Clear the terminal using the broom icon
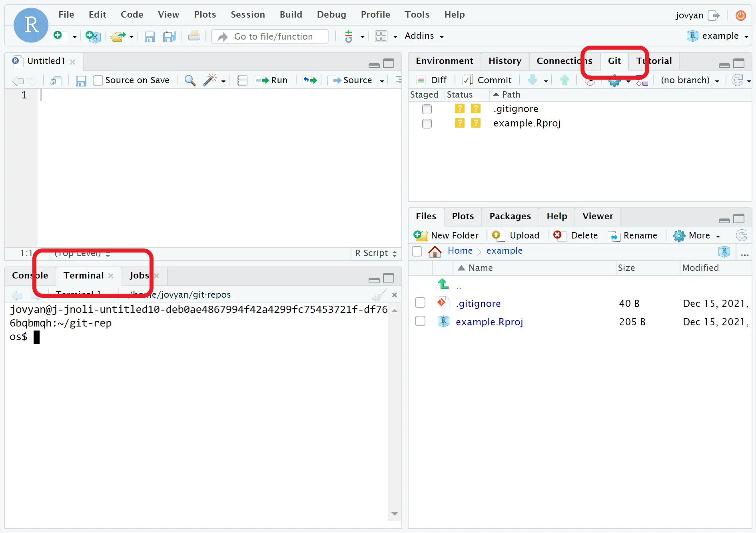Viewport: 756px width, 533px height. [x=379, y=295]
